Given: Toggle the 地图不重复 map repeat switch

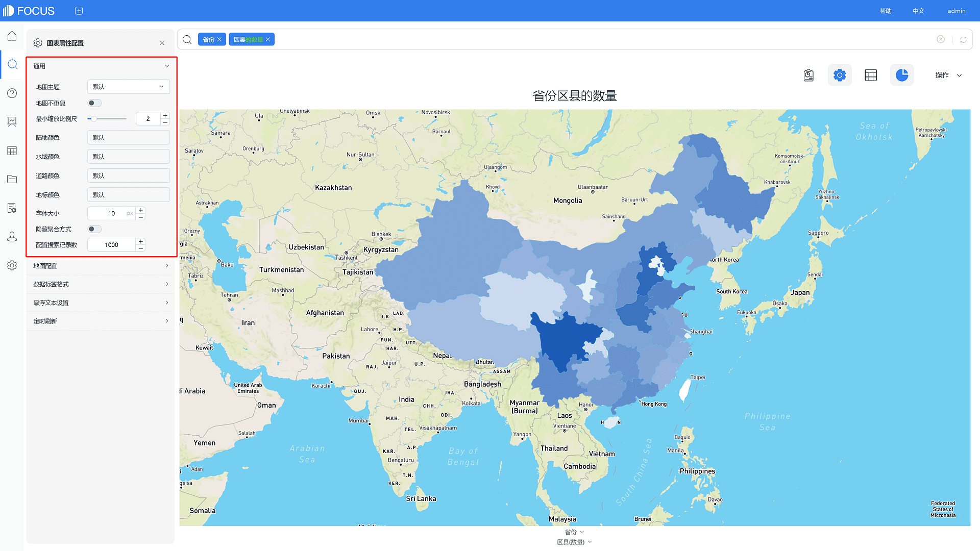Looking at the screenshot, I should (93, 103).
